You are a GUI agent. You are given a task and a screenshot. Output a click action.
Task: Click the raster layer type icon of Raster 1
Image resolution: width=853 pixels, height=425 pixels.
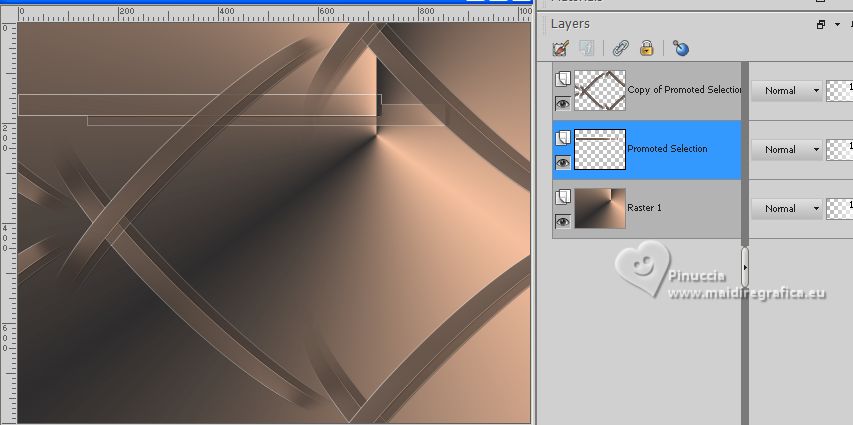coord(563,197)
